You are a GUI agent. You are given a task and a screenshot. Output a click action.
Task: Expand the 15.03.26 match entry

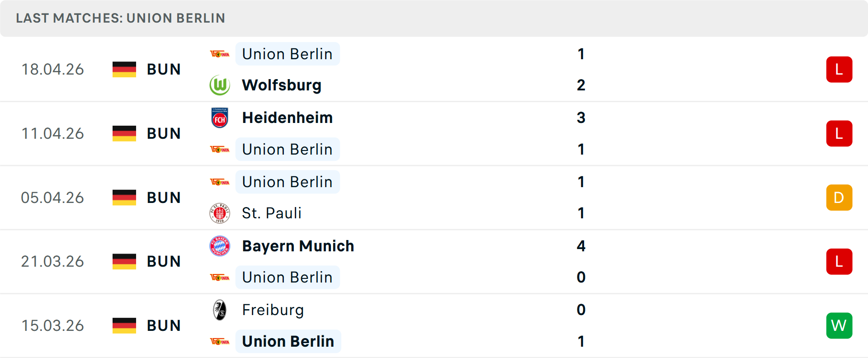pos(434,325)
